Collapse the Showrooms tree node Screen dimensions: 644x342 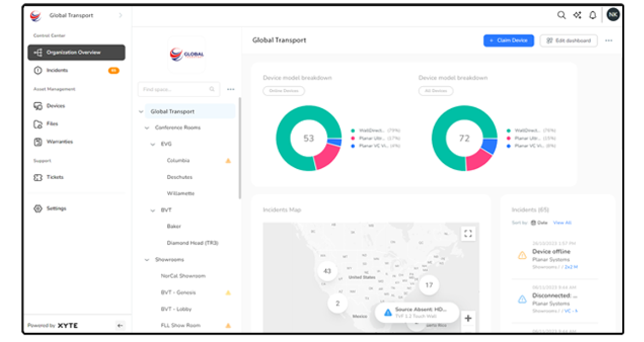tap(147, 260)
